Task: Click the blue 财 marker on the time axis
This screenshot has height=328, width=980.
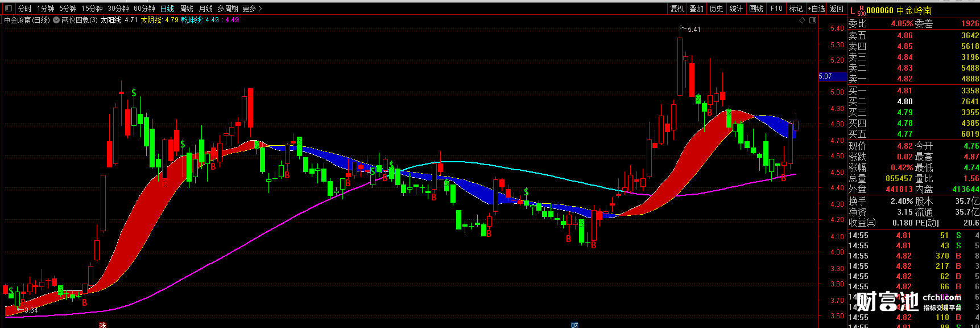Action: (574, 325)
